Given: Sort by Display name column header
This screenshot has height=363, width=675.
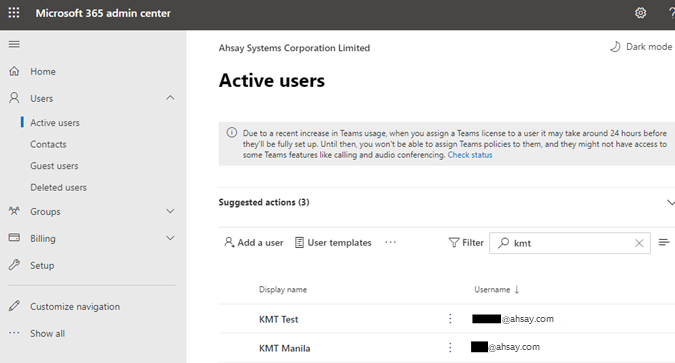Looking at the screenshot, I should click(283, 289).
